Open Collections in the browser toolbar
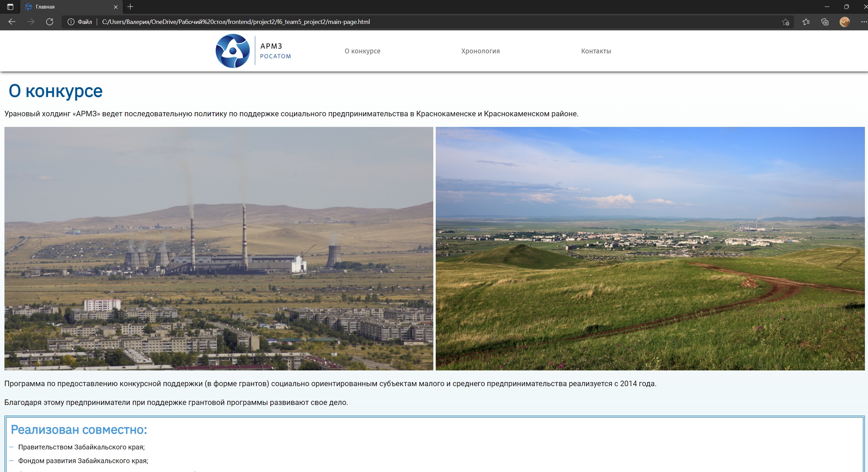This screenshot has height=472, width=868. tap(825, 22)
